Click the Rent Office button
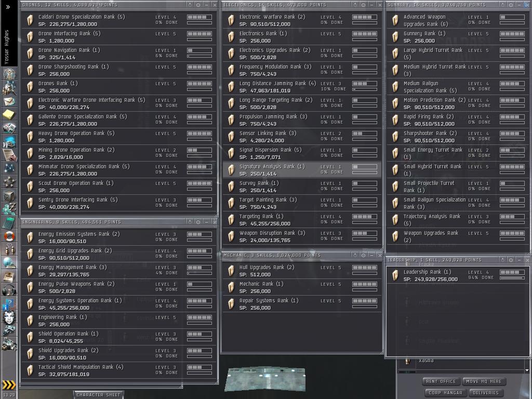This screenshot has height=399, width=532. 441,381
